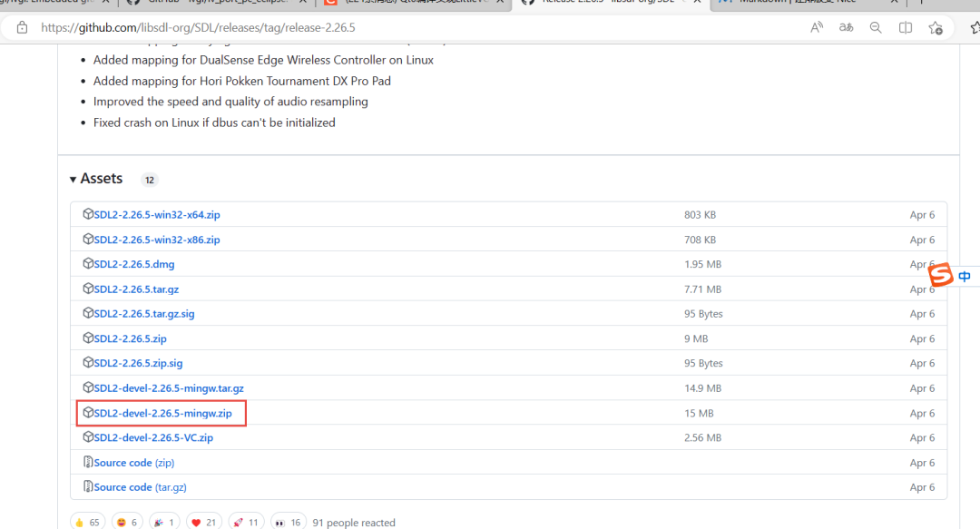
Task: Click the DualSense Edge Wireless Controller bullet text
Action: 263,60
